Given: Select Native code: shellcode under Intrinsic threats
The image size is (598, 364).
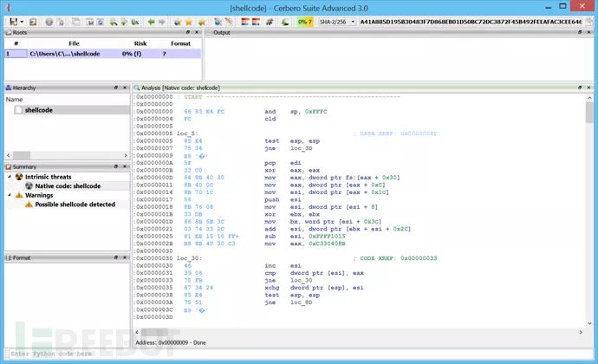Looking at the screenshot, I should point(68,185).
